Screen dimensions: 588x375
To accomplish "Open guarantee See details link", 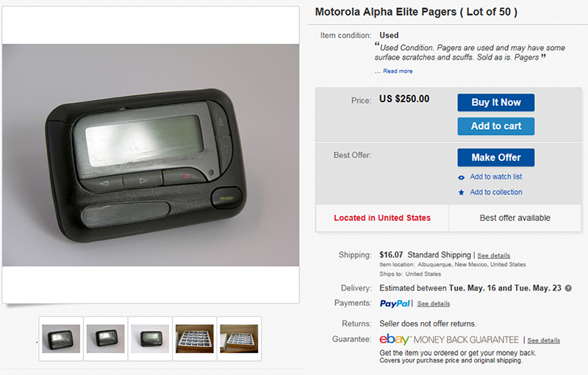I will (543, 340).
